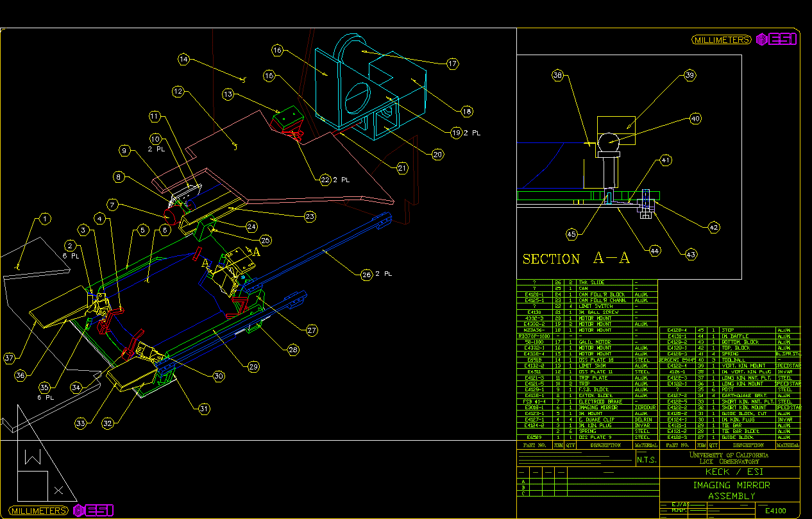
Task: Select the E4100 drawing number
Action: pyautogui.click(x=776, y=511)
